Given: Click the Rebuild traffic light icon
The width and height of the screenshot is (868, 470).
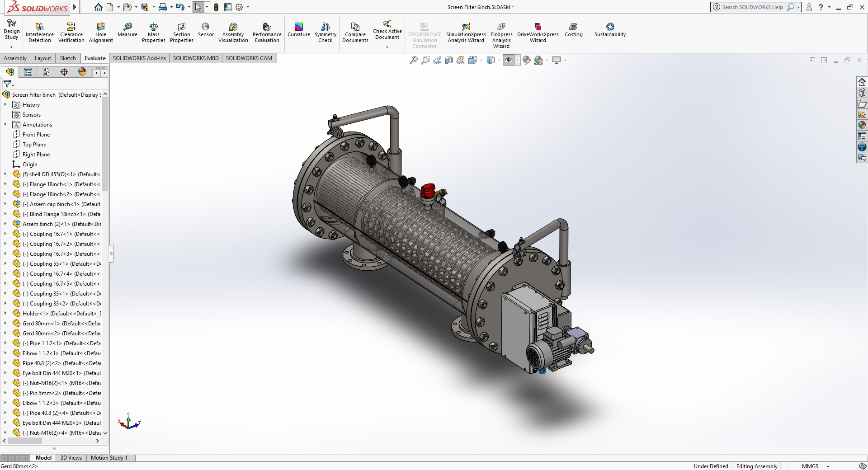Looking at the screenshot, I should (x=216, y=7).
